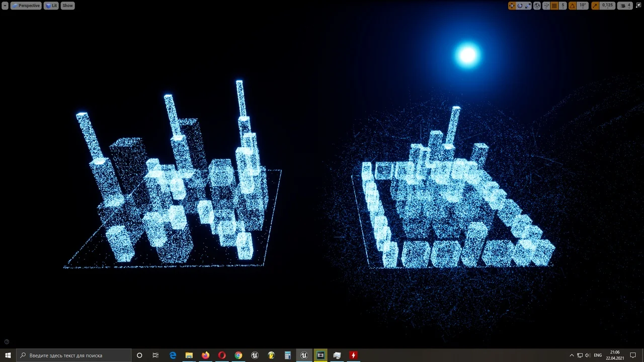Viewport: 644px width, 362px height.
Task: Click the ENG language indicator
Action: tap(598, 355)
